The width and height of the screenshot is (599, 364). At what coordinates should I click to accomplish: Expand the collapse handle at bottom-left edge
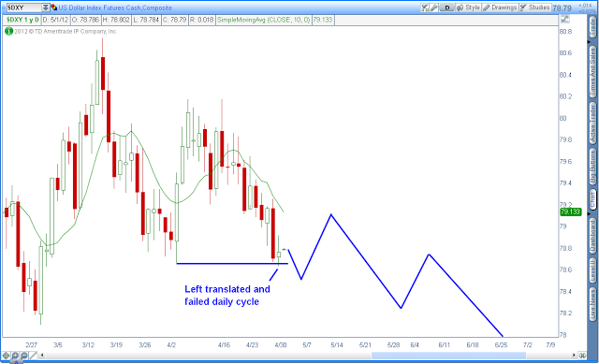pos(17,362)
